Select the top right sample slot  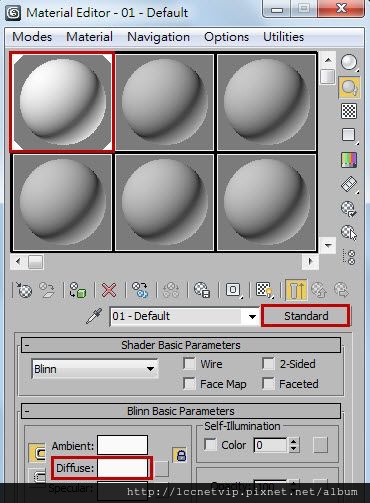click(x=266, y=102)
